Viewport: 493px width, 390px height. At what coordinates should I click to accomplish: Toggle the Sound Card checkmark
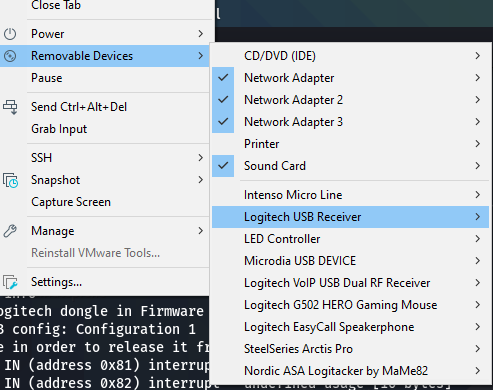coord(223,166)
